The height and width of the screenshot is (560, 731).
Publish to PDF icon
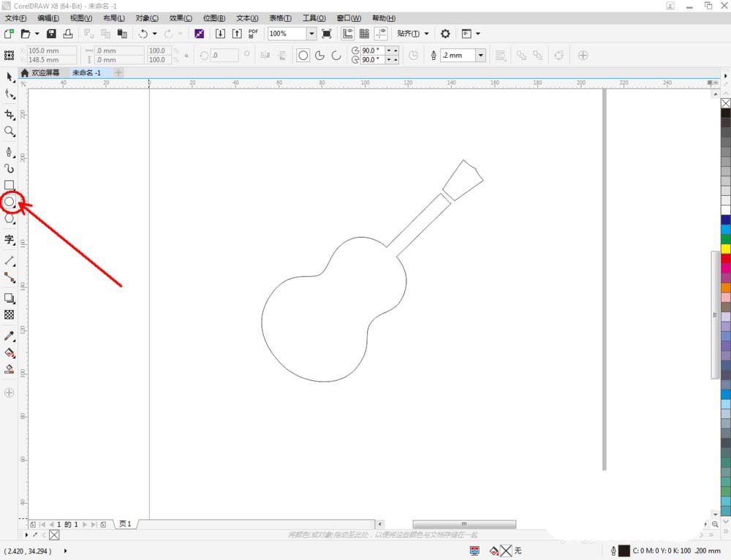[x=253, y=34]
